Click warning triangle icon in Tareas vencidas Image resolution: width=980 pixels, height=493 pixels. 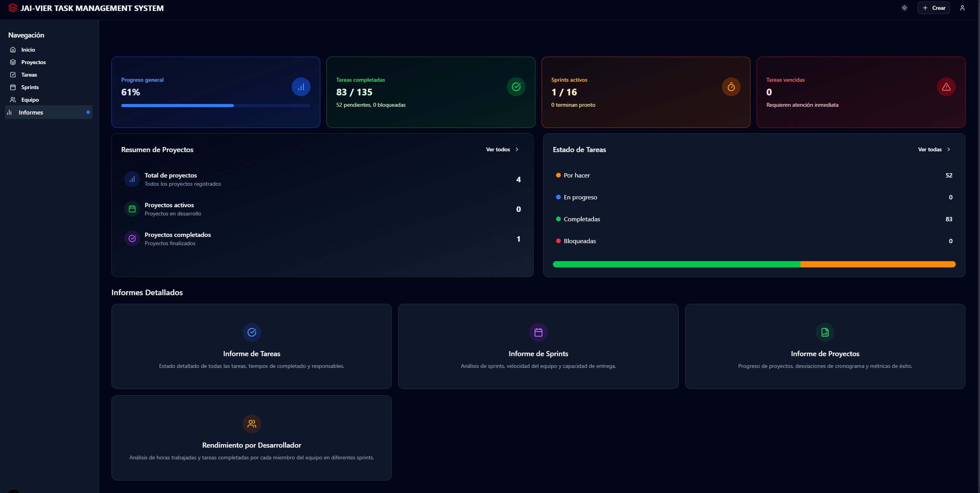pyautogui.click(x=946, y=87)
